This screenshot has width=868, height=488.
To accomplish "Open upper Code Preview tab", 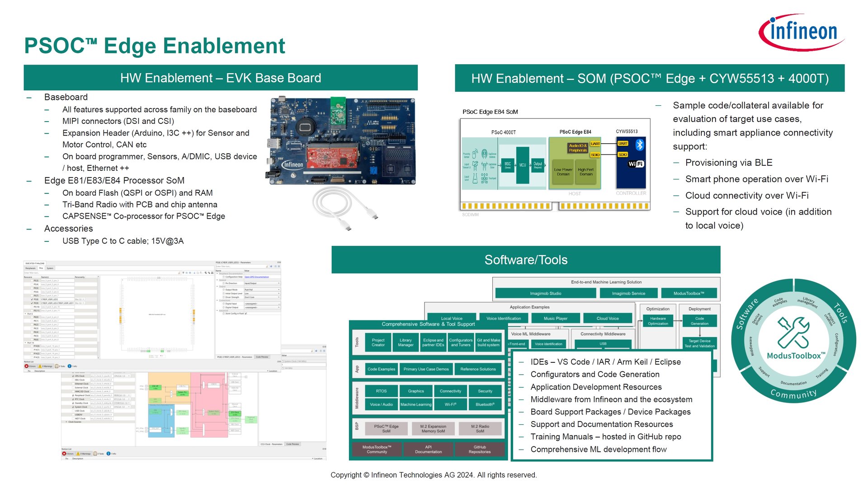I will point(262,357).
